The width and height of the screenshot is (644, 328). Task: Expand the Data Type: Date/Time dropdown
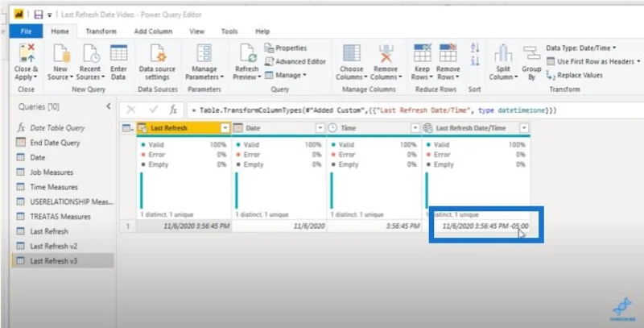[x=580, y=48]
